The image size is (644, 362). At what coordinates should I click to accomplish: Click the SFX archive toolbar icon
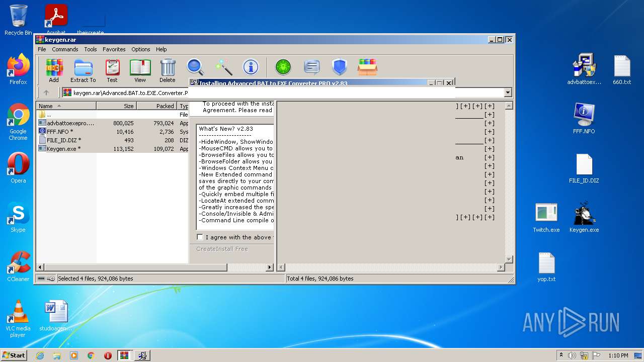(368, 67)
